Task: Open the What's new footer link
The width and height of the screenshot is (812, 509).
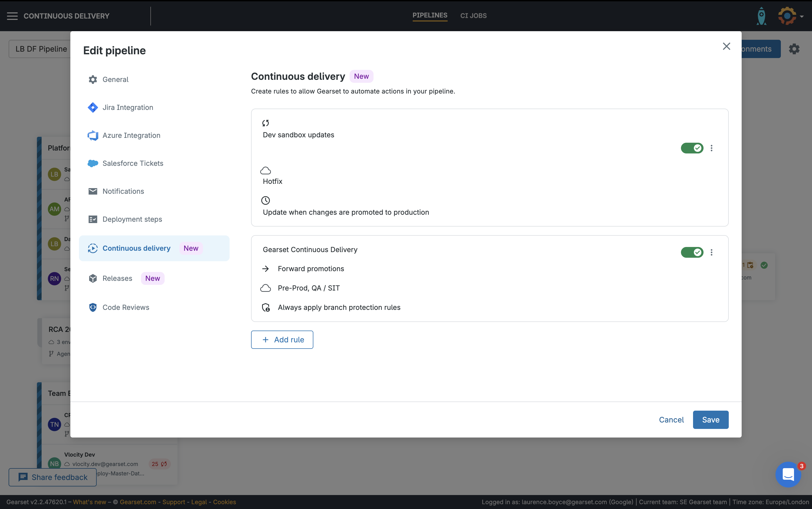Action: (89, 502)
